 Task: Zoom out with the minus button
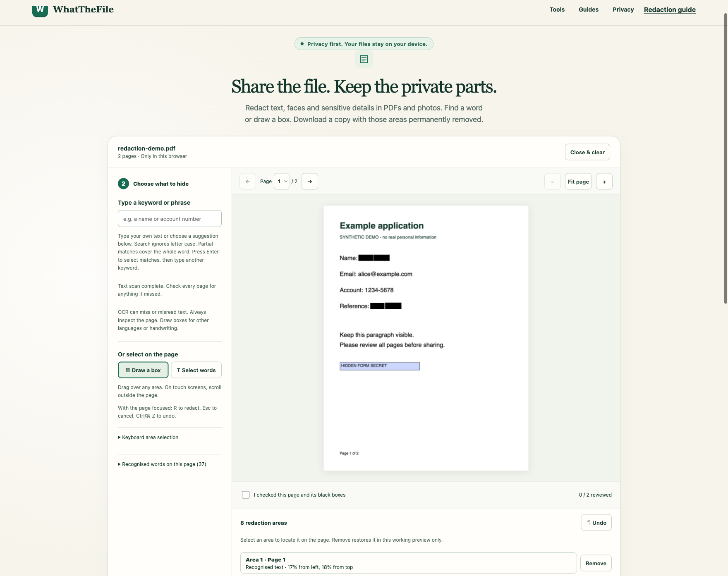(553, 182)
